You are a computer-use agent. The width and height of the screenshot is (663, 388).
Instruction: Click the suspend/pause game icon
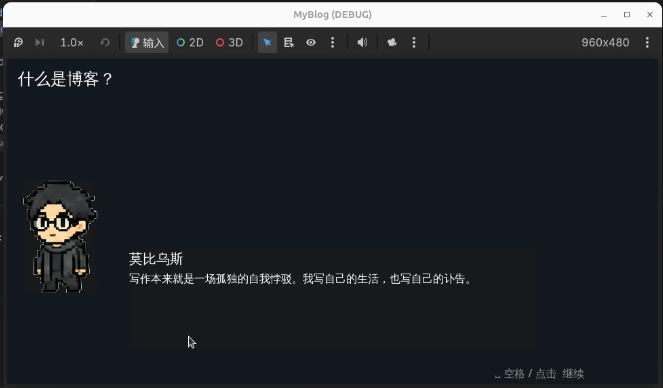(x=18, y=42)
